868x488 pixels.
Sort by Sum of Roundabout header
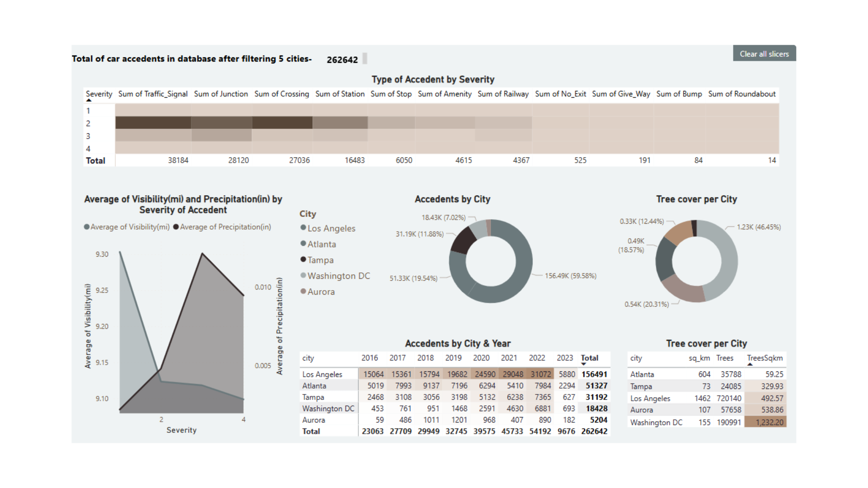[x=742, y=94]
